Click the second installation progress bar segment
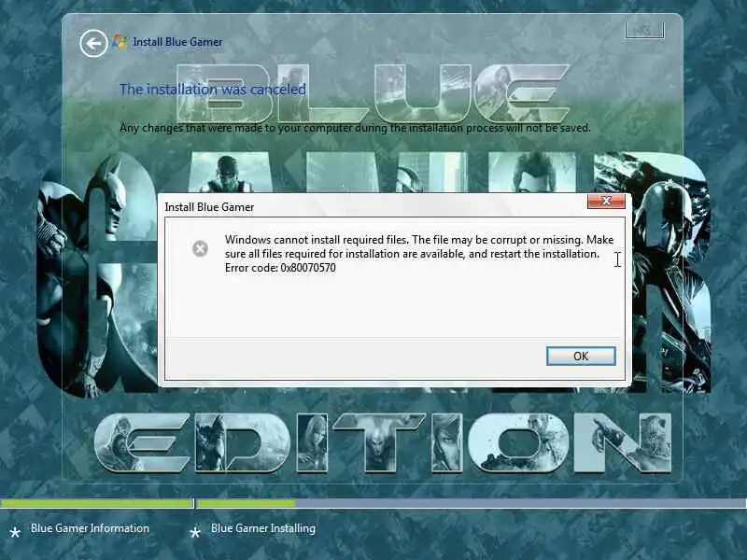 click(x=472, y=503)
